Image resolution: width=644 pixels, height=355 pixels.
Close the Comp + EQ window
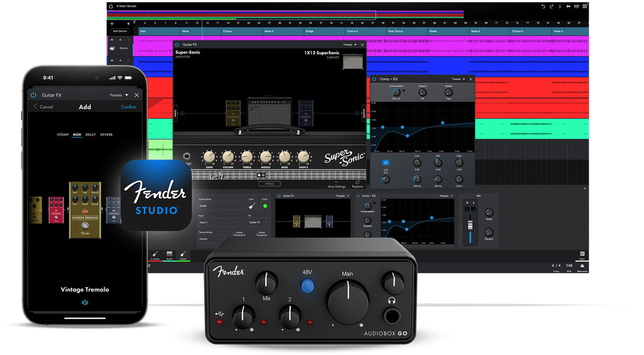tap(471, 79)
